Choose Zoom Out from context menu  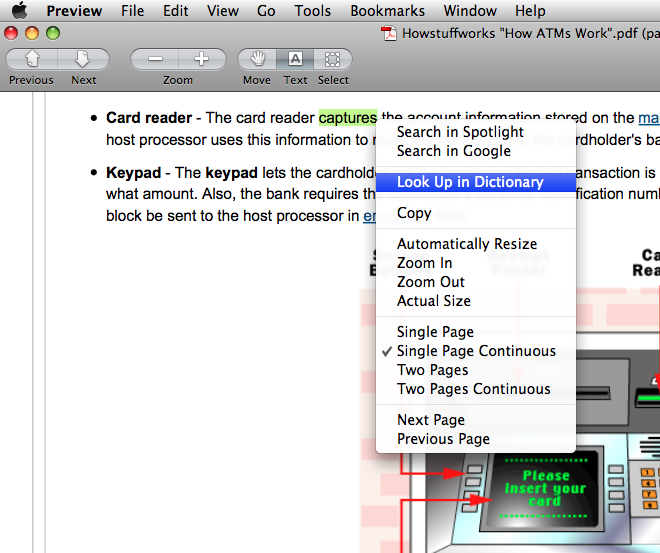point(476,282)
